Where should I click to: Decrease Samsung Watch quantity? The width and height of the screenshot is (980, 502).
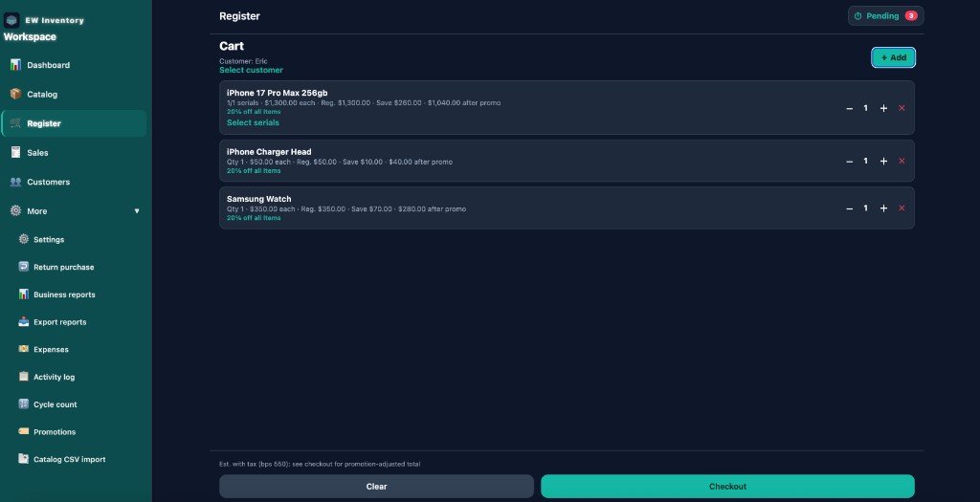[x=850, y=209]
